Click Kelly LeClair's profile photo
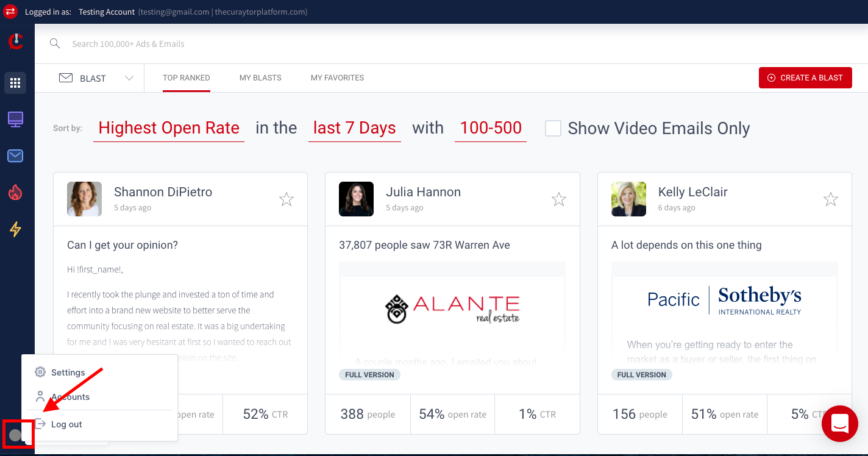The height and width of the screenshot is (456, 868). coord(628,199)
